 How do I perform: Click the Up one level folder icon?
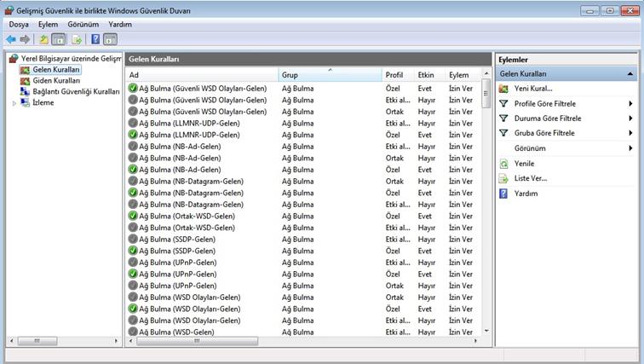(x=43, y=39)
